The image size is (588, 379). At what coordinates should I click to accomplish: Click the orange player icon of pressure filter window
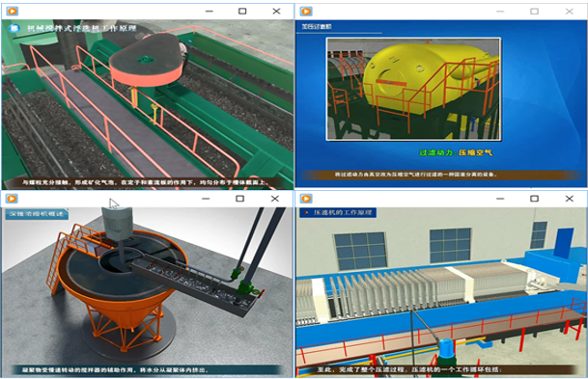[306, 12]
